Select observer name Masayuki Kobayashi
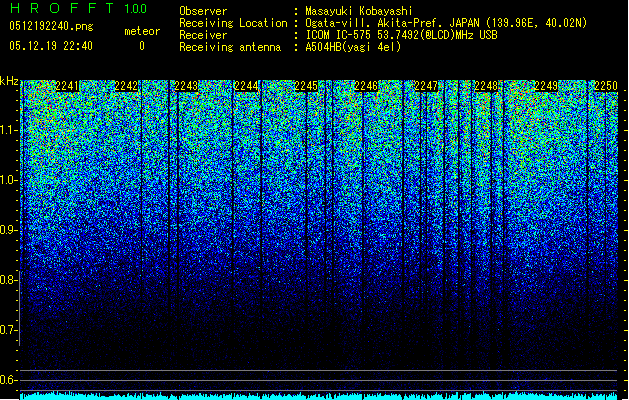 (x=359, y=11)
